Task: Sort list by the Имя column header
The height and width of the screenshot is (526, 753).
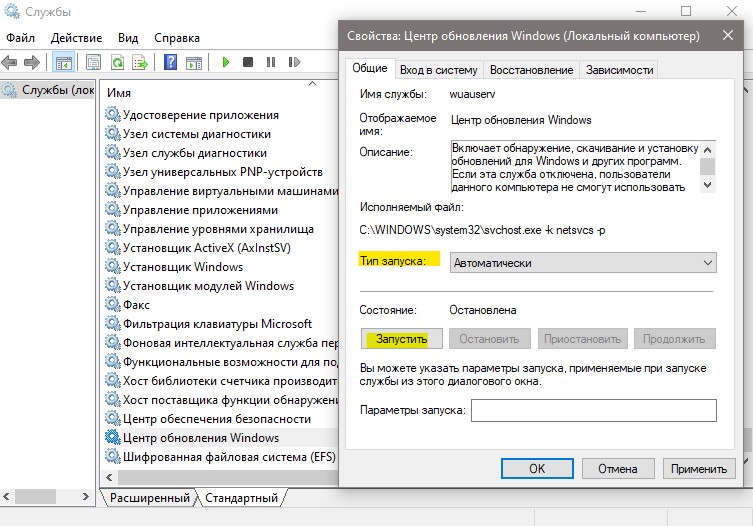Action: pyautogui.click(x=119, y=93)
